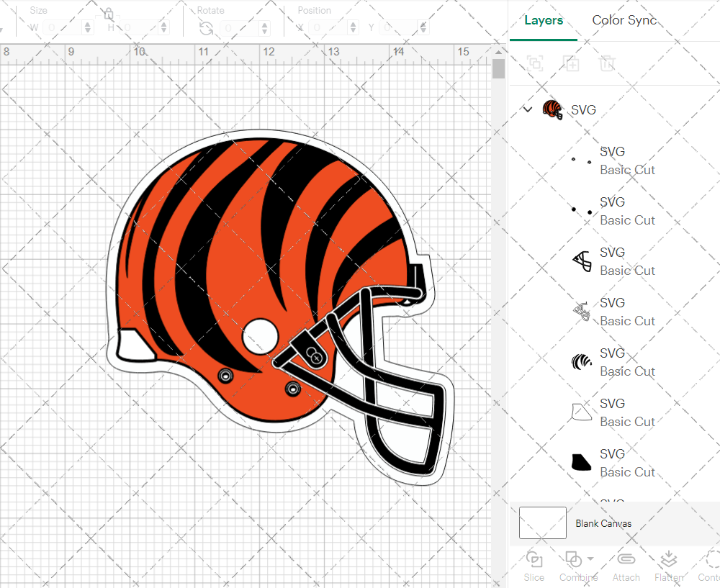Image resolution: width=720 pixels, height=588 pixels.
Task: Select the solid black dots SVG layer
Action: pos(614,211)
